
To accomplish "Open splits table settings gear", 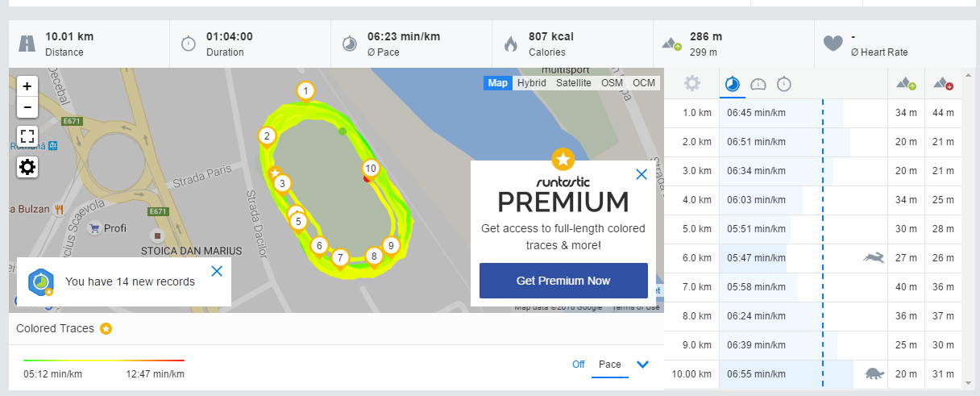I will click(x=691, y=84).
